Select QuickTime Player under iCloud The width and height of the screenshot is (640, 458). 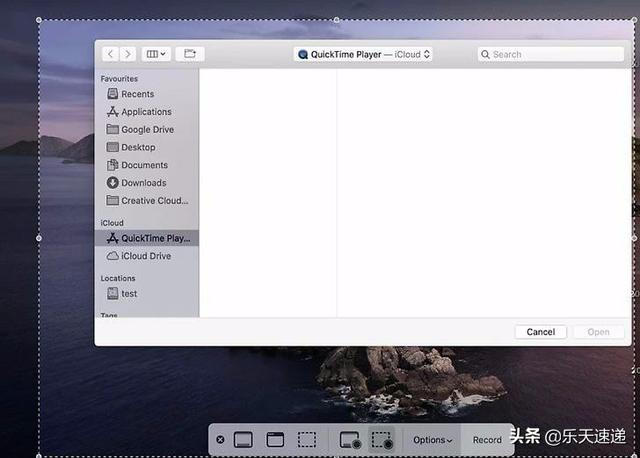[x=147, y=238]
